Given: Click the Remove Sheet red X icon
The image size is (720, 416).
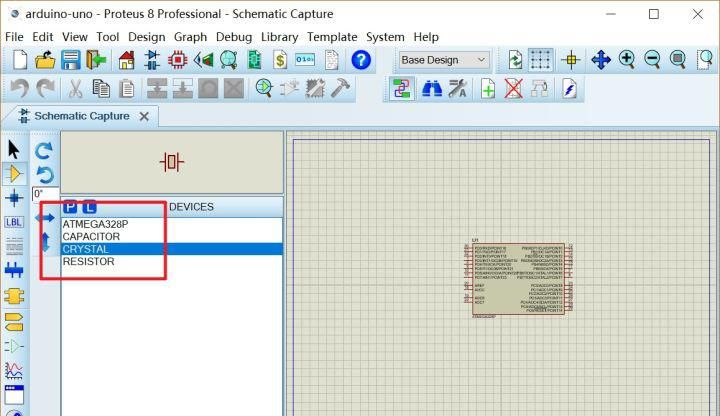Looking at the screenshot, I should click(x=513, y=89).
